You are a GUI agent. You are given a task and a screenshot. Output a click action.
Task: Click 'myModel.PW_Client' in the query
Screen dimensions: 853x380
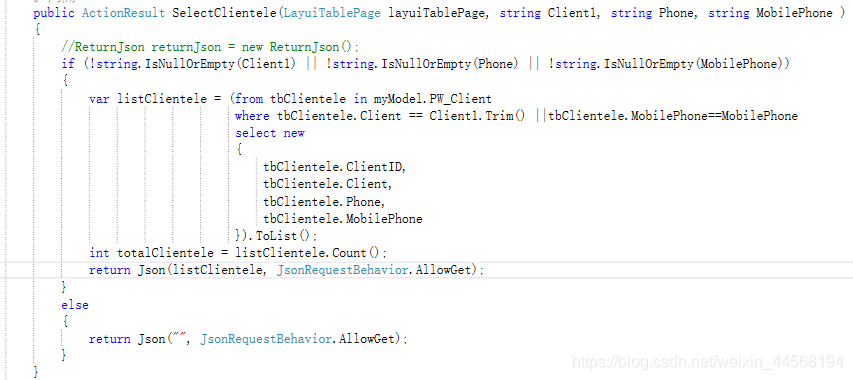point(432,99)
